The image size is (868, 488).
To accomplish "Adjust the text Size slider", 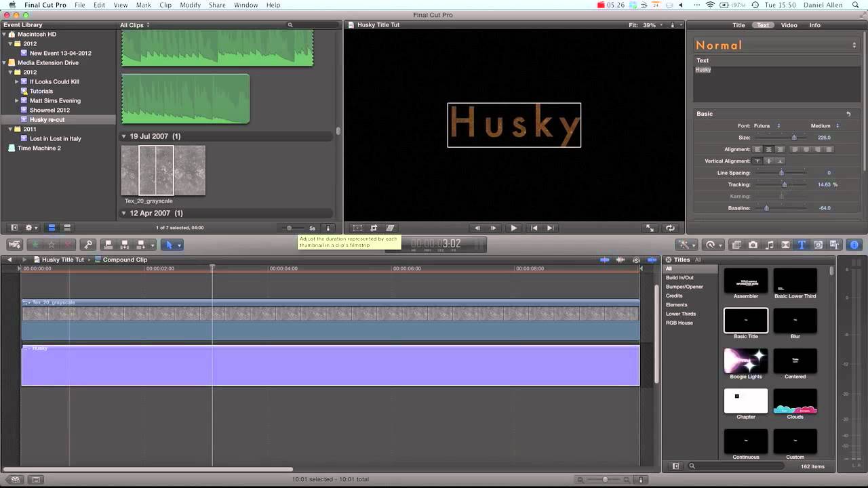I will [x=793, y=138].
